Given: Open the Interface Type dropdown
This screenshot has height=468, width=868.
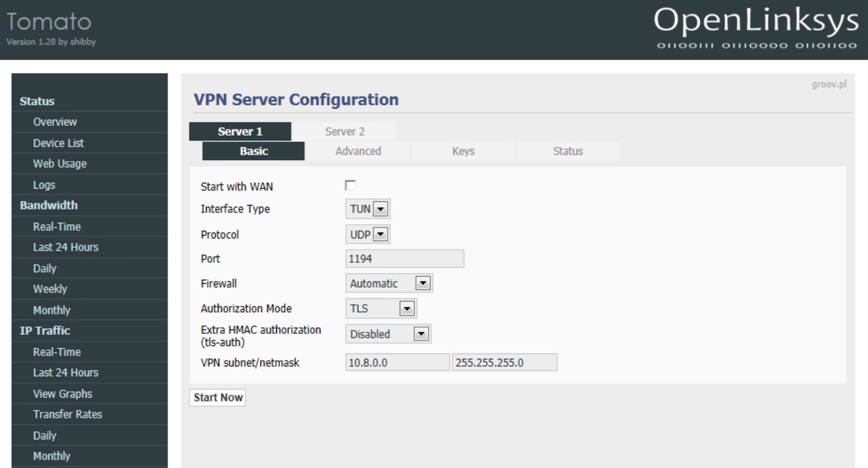Looking at the screenshot, I should click(367, 209).
